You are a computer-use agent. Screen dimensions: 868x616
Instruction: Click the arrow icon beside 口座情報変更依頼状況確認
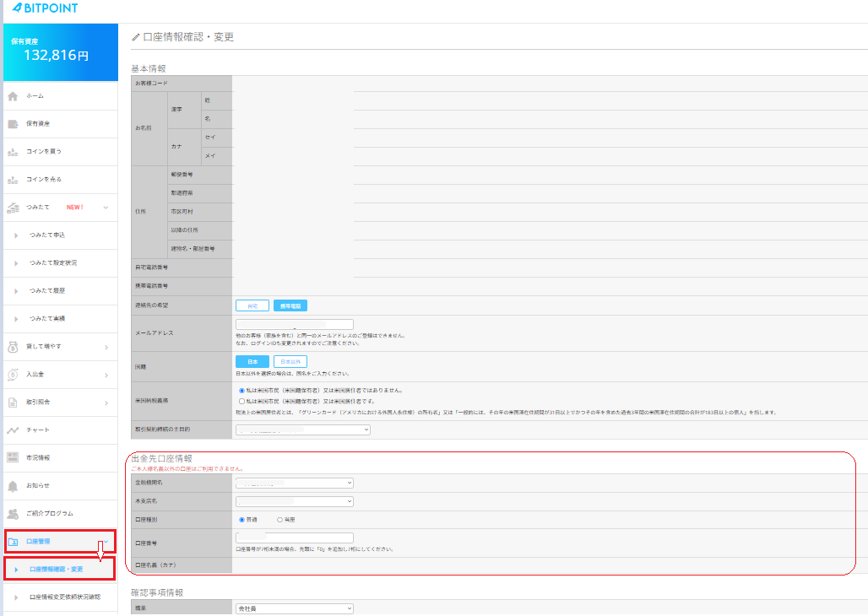tap(16, 597)
